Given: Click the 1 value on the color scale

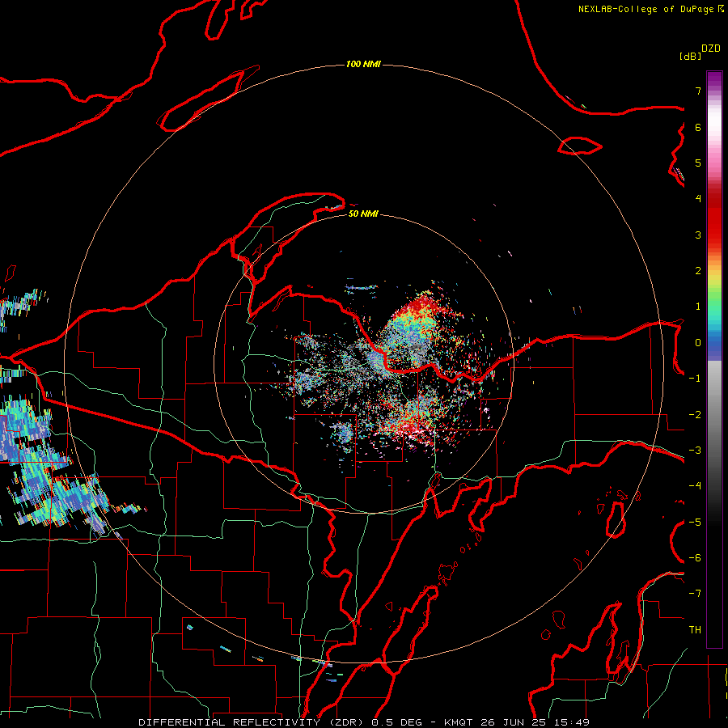Looking at the screenshot, I should click(698, 307).
